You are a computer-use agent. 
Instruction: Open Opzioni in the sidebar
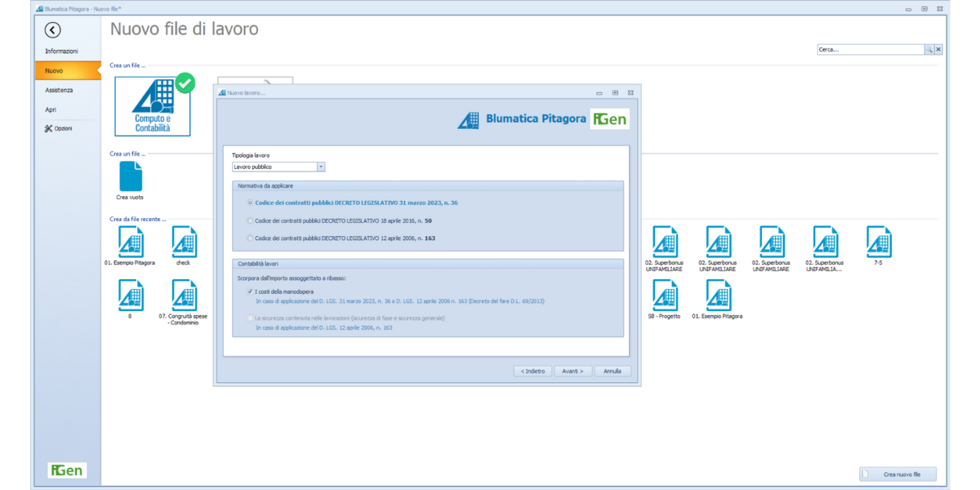point(59,128)
